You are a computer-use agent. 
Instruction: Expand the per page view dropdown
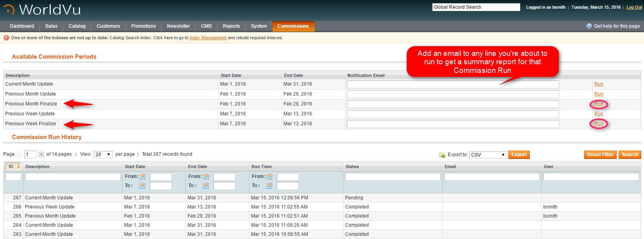[103, 155]
